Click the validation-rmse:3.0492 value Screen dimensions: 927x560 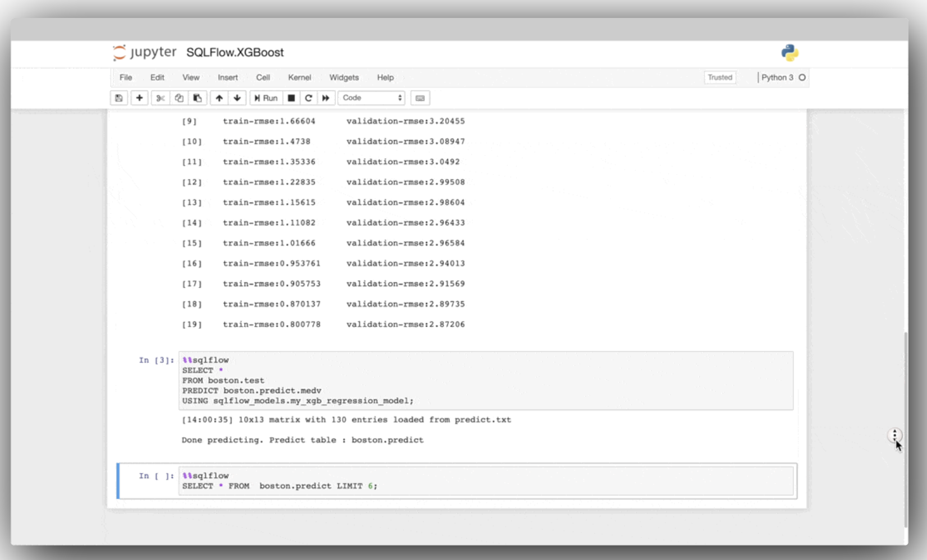(403, 162)
